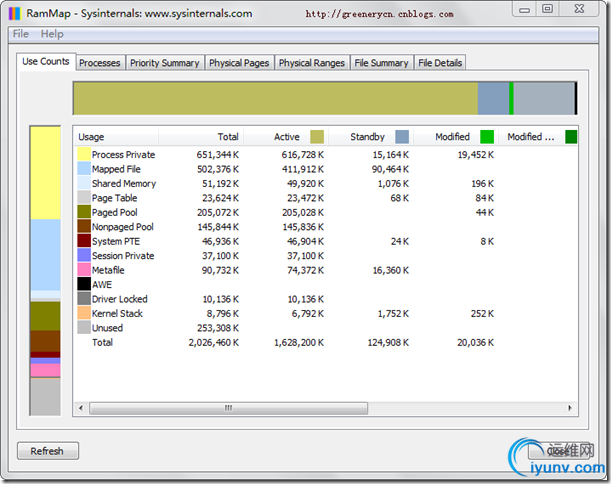Click the horizontal scrollbar thumb
611x484 pixels.
tap(228, 408)
